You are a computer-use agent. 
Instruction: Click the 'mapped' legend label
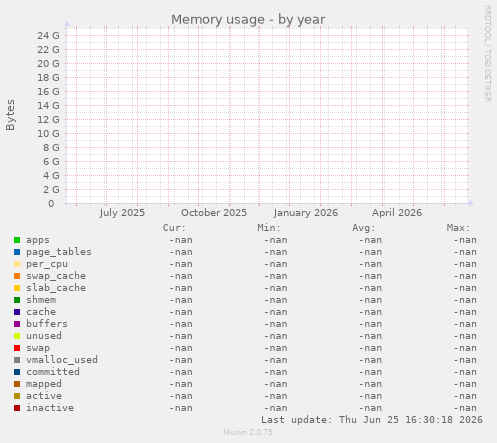[44, 384]
